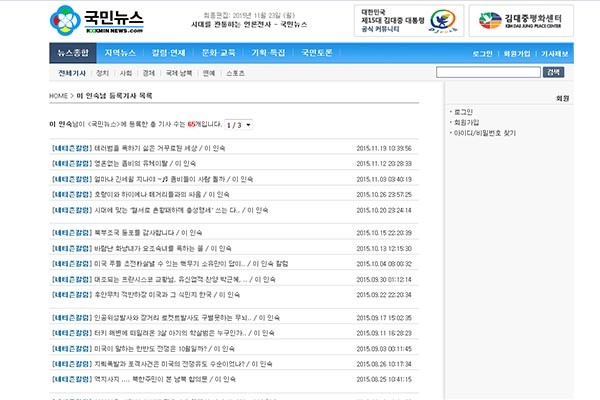Click the 검색 search button

(553, 72)
